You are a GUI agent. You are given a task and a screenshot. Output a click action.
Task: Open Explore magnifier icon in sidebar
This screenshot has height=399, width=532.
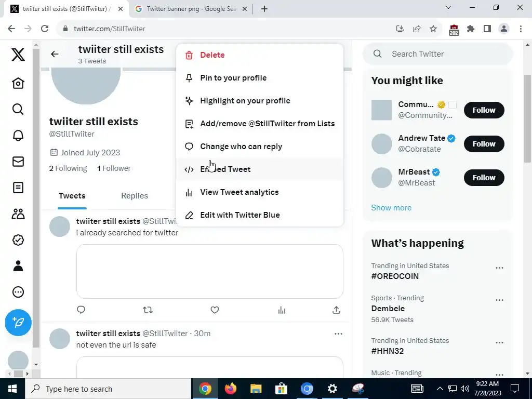coord(18,109)
